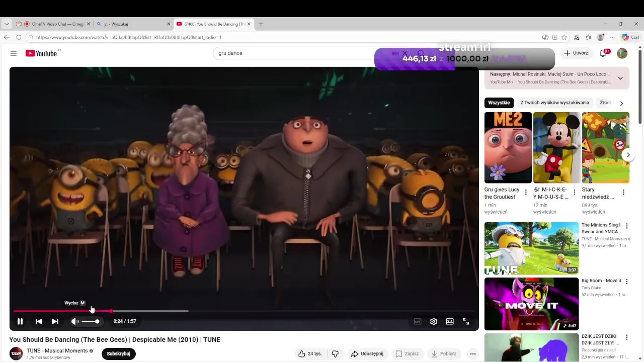Go to the YouTube home logo
This screenshot has height=362, width=644.
(41, 53)
